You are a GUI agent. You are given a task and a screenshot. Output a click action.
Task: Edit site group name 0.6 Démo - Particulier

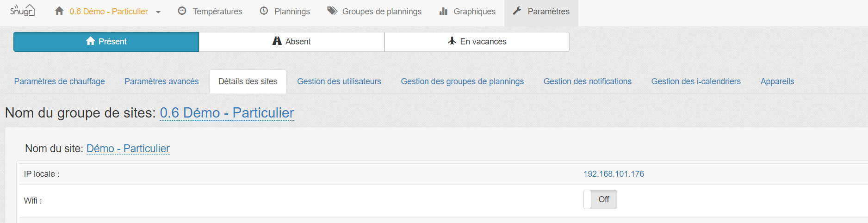point(227,113)
